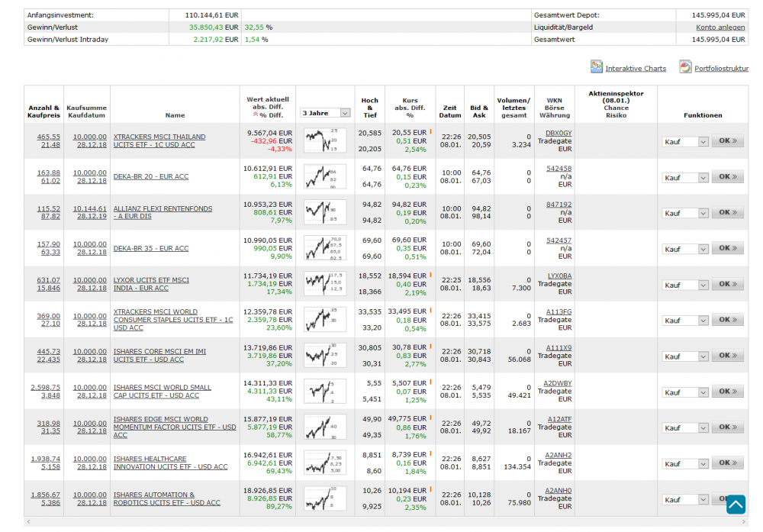
Task: Click the Konto anlegen link
Action: pyautogui.click(x=722, y=27)
